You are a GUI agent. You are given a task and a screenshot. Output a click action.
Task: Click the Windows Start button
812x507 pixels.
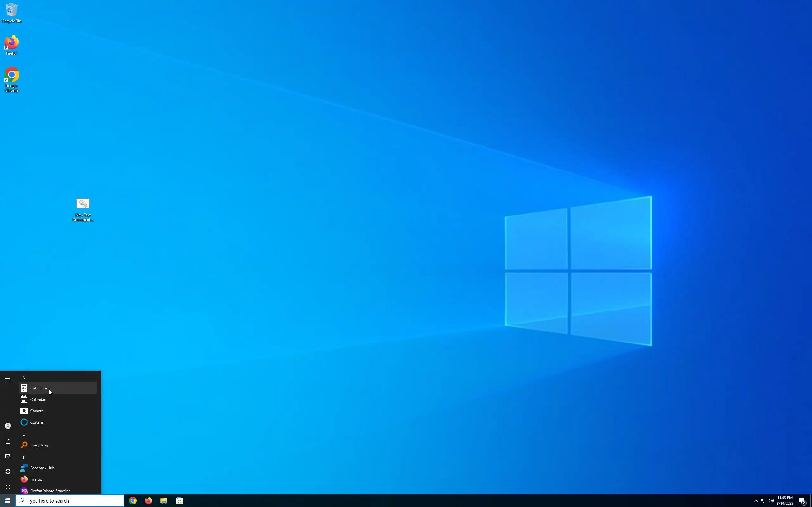(x=7, y=501)
